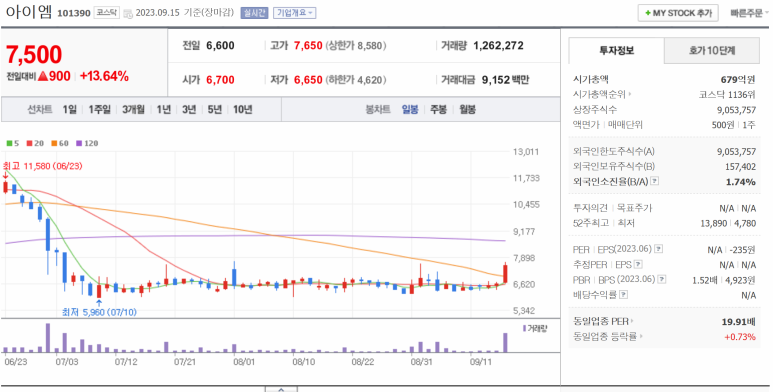The height and width of the screenshot is (392, 773).
Task: Click the help icon beside PER EPS(2023.06)
Action: [658, 249]
